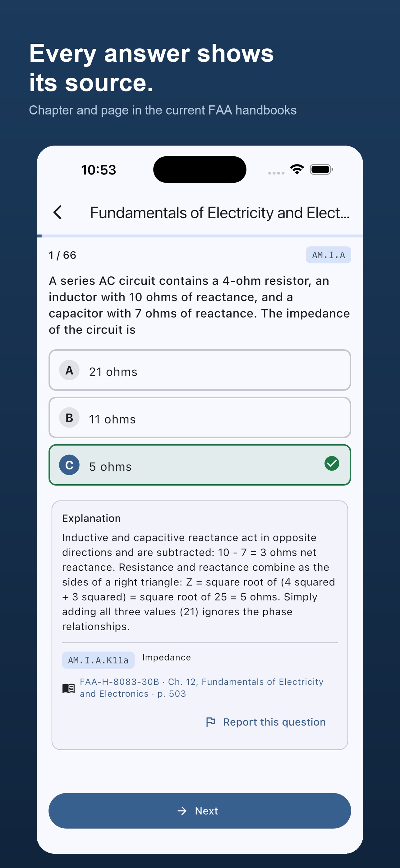The width and height of the screenshot is (400, 868).
Task: Select answer B 11 ohms
Action: tap(200, 418)
